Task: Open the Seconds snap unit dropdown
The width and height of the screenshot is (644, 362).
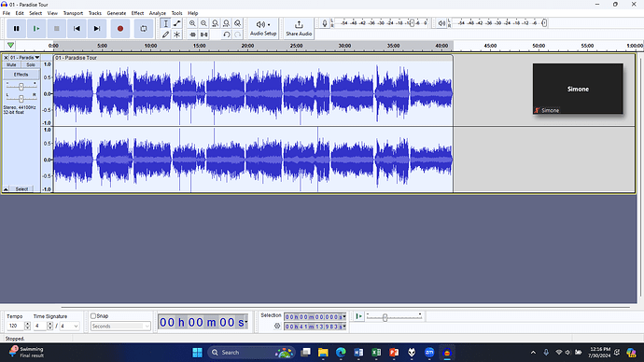Action: (x=120, y=327)
